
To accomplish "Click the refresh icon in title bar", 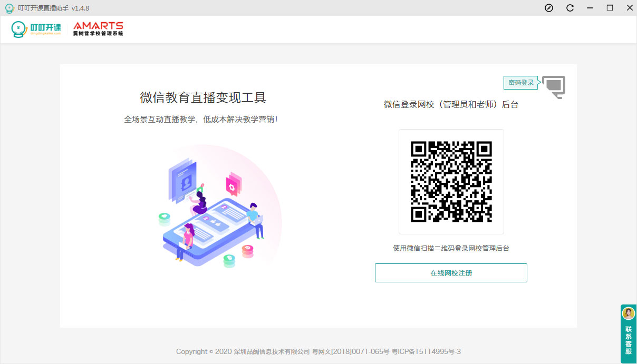I will pyautogui.click(x=570, y=8).
